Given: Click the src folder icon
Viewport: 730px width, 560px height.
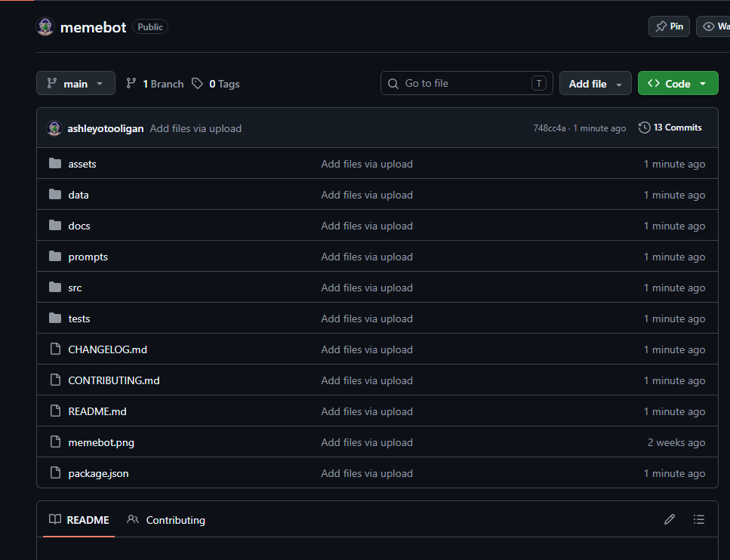Looking at the screenshot, I should [55, 288].
